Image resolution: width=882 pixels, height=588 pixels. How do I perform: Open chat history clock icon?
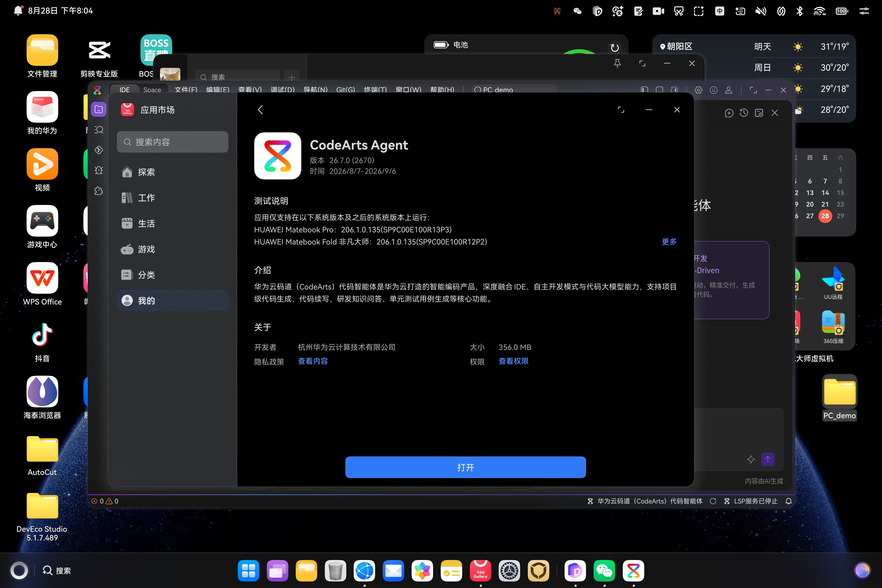[744, 113]
